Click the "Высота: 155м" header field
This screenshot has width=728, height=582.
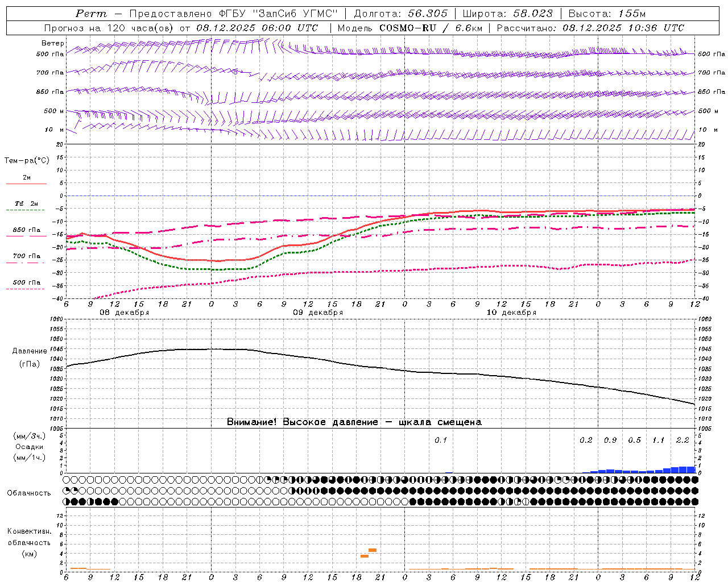click(x=607, y=14)
